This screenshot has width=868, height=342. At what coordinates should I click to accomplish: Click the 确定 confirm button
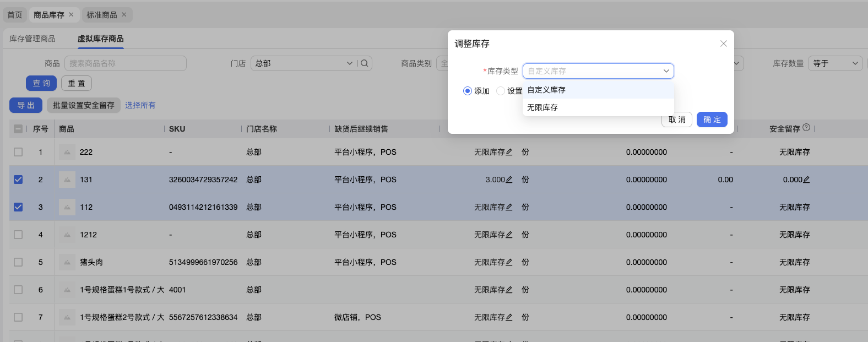(712, 120)
